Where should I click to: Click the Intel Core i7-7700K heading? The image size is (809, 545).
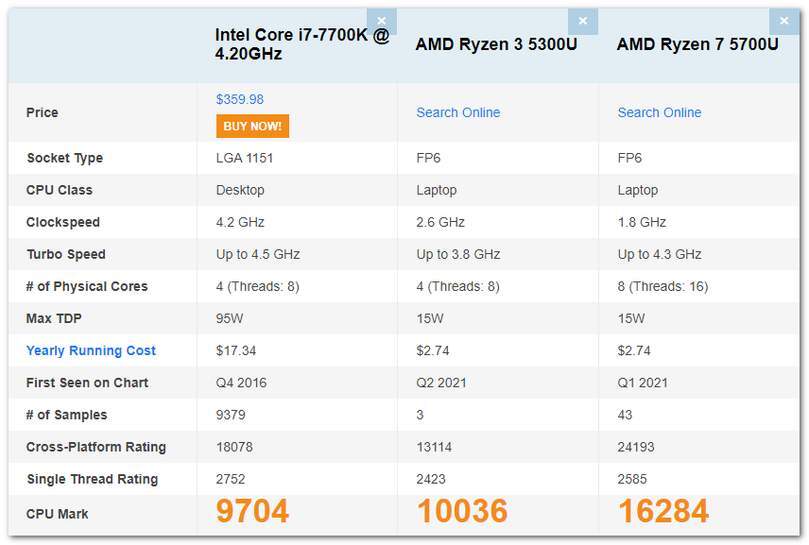click(x=302, y=44)
